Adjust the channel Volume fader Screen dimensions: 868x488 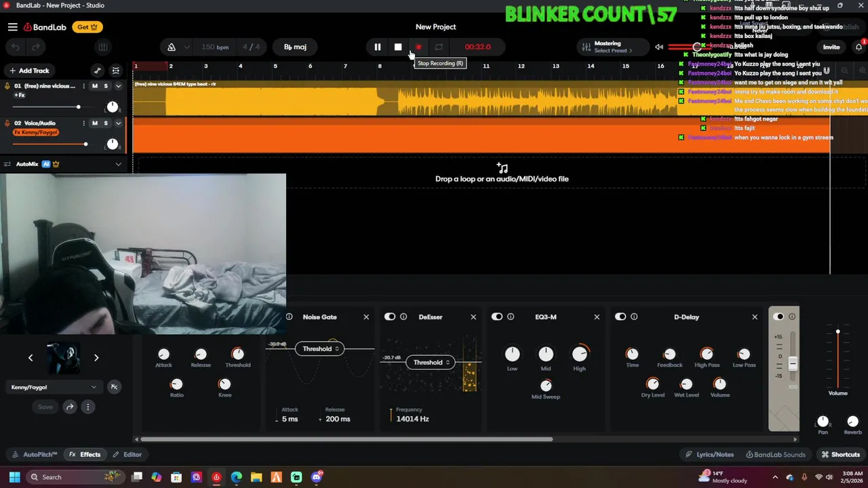point(837,332)
